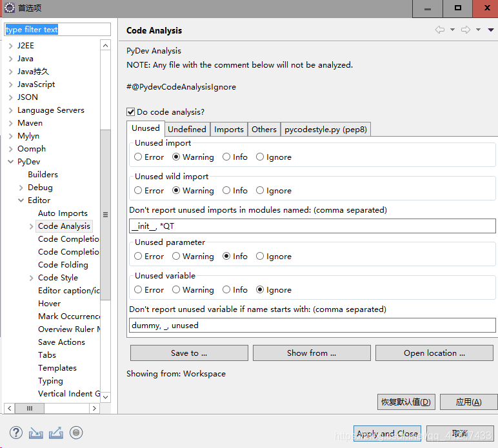The image size is (498, 448).
Task: Expand the J2EE tree node
Action: tap(11, 46)
